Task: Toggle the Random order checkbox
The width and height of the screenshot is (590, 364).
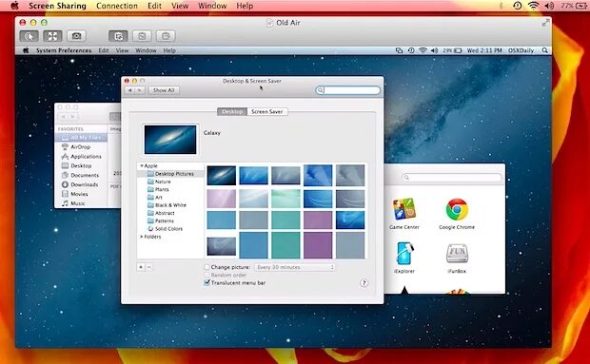Action: pos(206,275)
